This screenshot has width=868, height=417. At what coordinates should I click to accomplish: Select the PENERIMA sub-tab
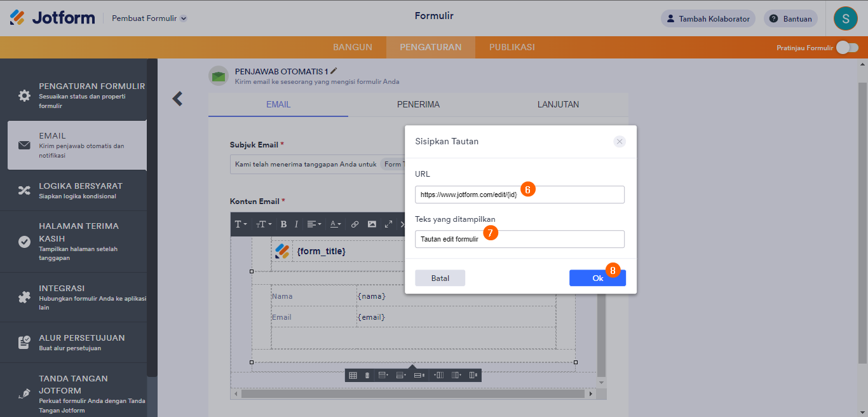[418, 104]
